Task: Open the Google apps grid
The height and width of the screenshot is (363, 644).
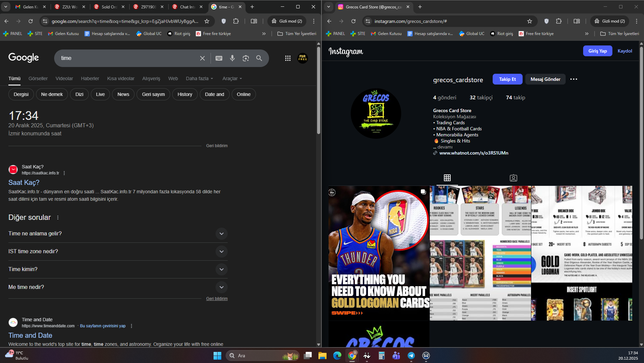Action: 288,58
